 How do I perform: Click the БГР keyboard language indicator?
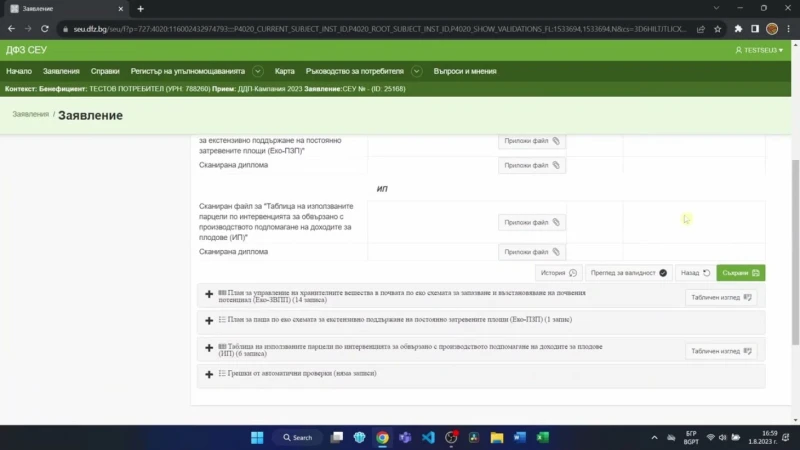691,437
